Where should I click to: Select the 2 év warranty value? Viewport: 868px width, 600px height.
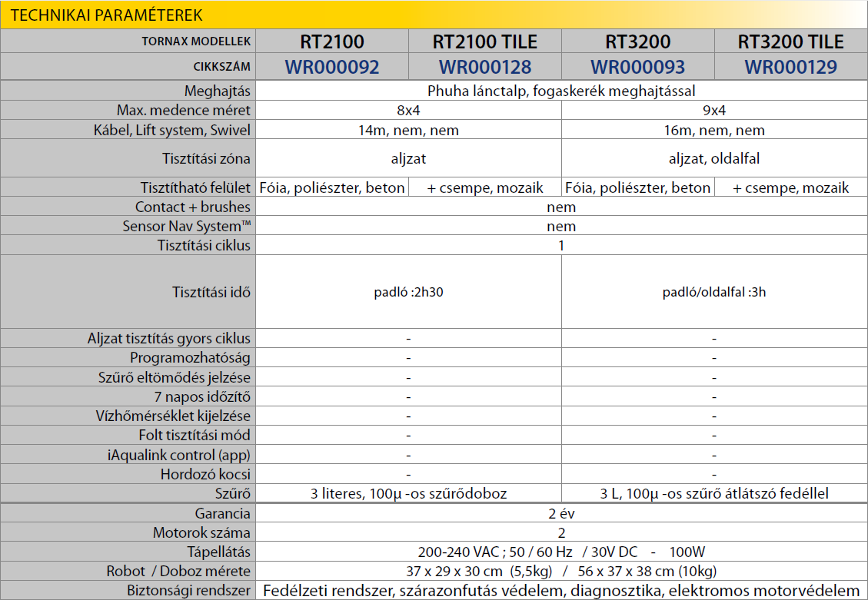click(x=560, y=514)
